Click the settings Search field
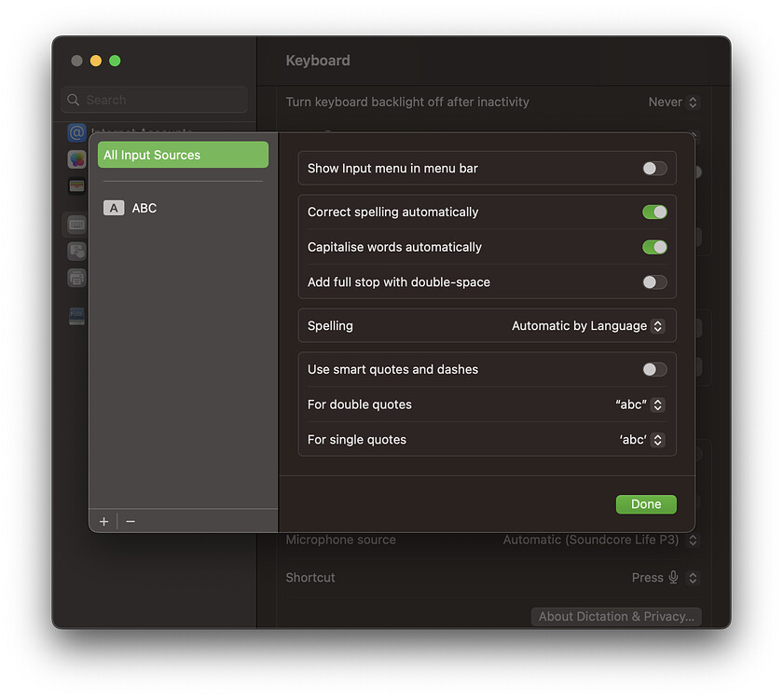Screen dimensions: 784x699 pos(154,100)
